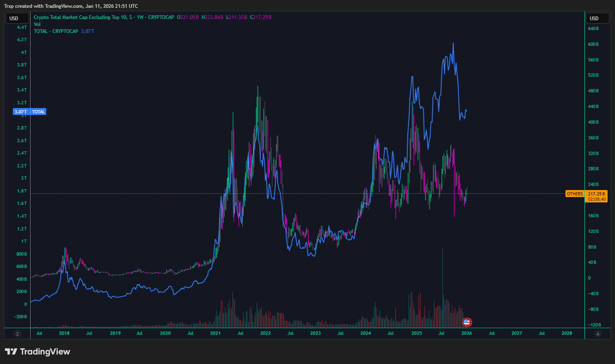Open the USD currency selector on right scale
615x364 pixels.
pos(597,18)
